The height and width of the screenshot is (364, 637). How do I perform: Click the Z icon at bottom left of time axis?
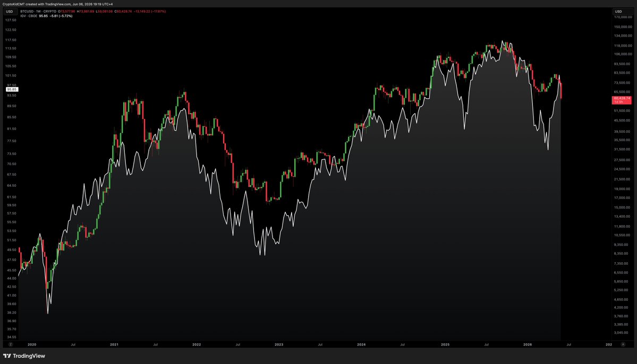(x=11, y=344)
